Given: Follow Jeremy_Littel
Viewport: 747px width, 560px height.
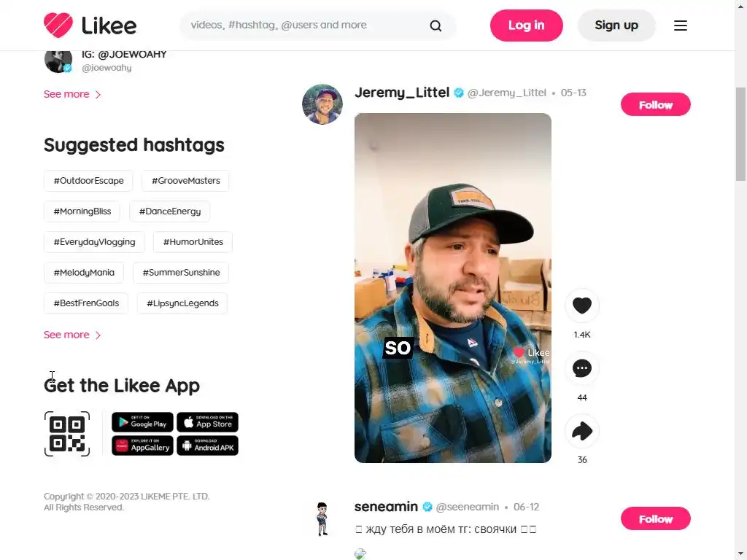Looking at the screenshot, I should point(656,105).
